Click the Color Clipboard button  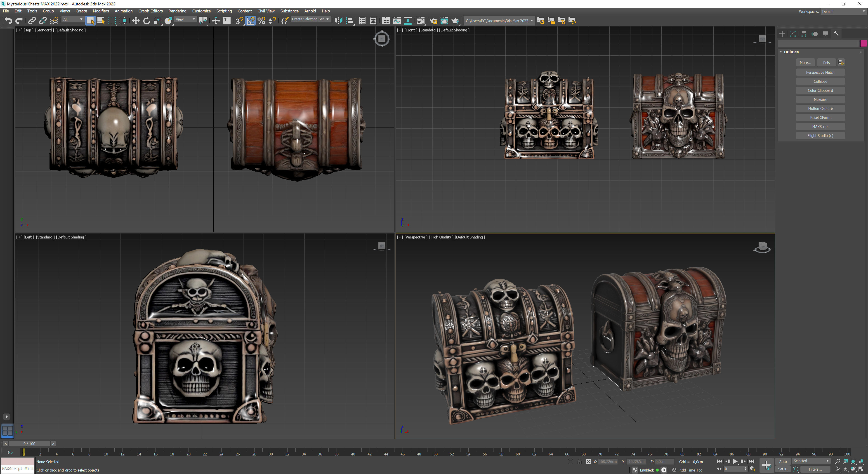click(x=820, y=90)
